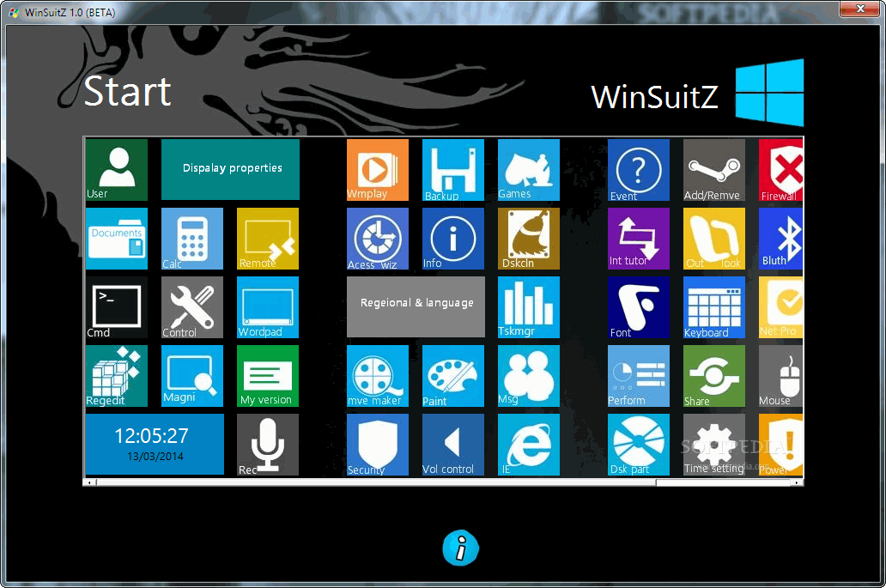The width and height of the screenshot is (886, 588).
Task: Click the round blue info button
Action: 460,548
